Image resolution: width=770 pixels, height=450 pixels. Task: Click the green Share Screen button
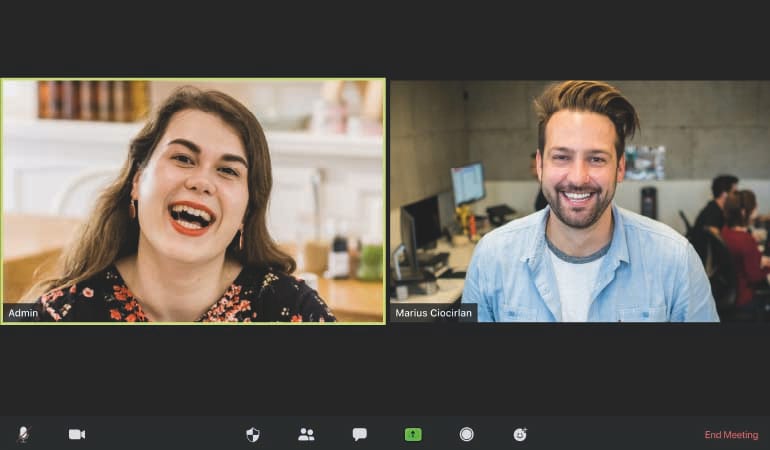click(x=413, y=434)
